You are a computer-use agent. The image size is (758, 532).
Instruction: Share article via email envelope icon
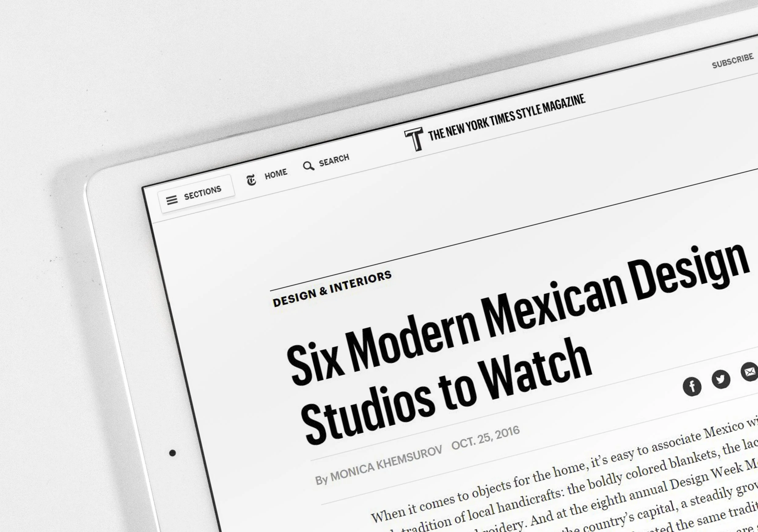749,372
